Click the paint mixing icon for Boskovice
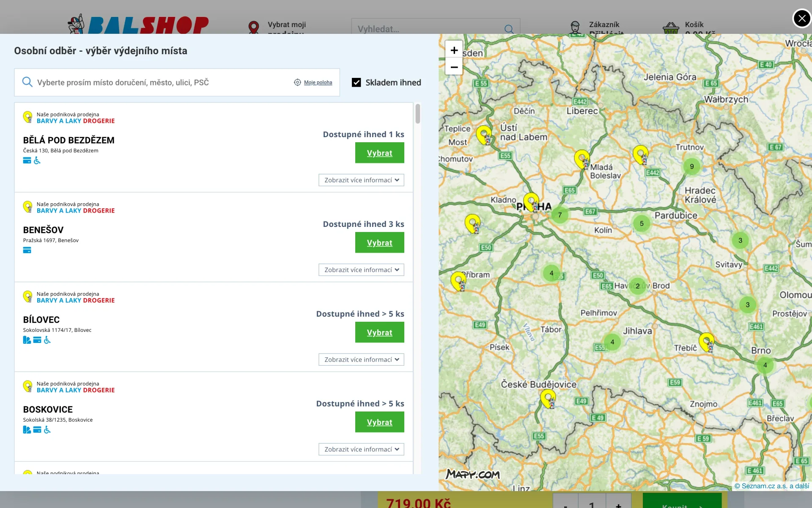This screenshot has height=508, width=812. click(x=27, y=430)
